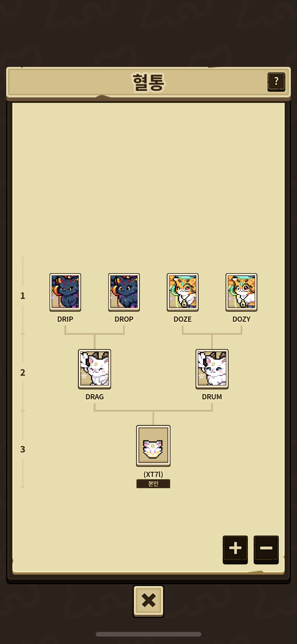Tap the XT7l cat card
This screenshot has height=644, width=297.
153,446
